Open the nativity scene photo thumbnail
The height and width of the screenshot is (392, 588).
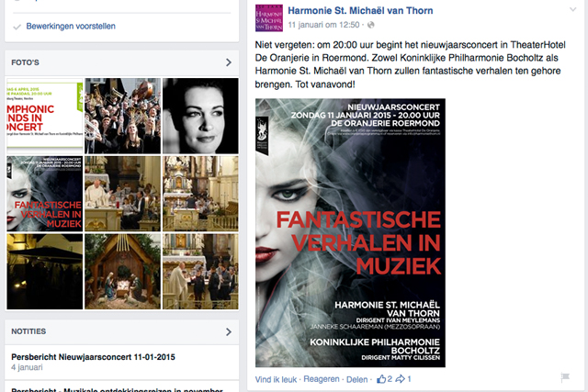point(122,272)
